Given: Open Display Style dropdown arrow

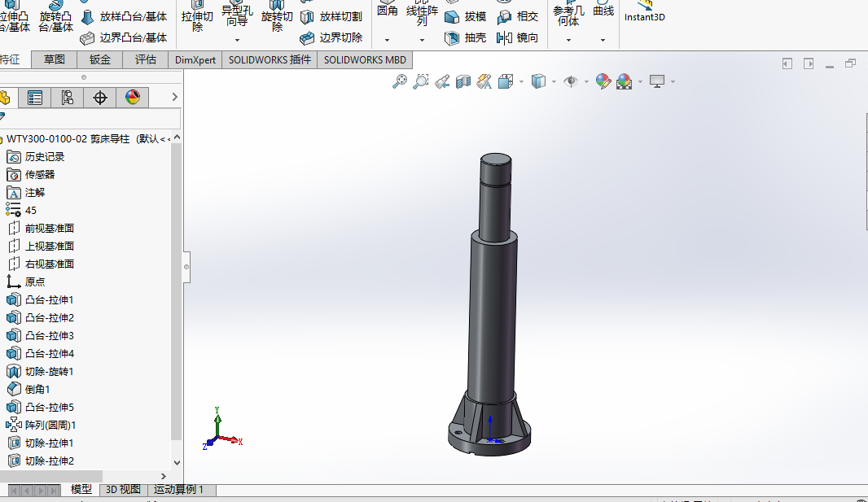Looking at the screenshot, I should (x=554, y=82).
